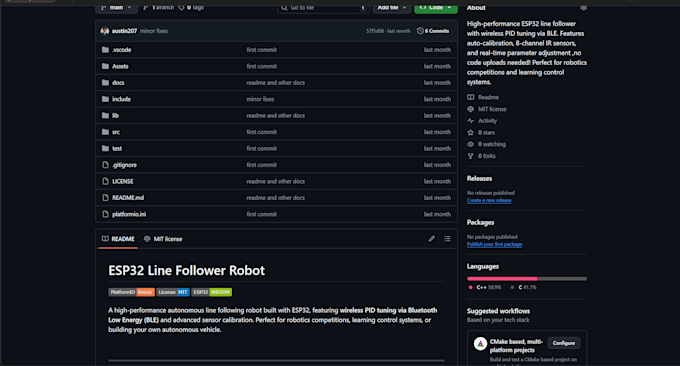The height and width of the screenshot is (366, 680).
Task: Open the lib folder
Action: click(x=115, y=116)
